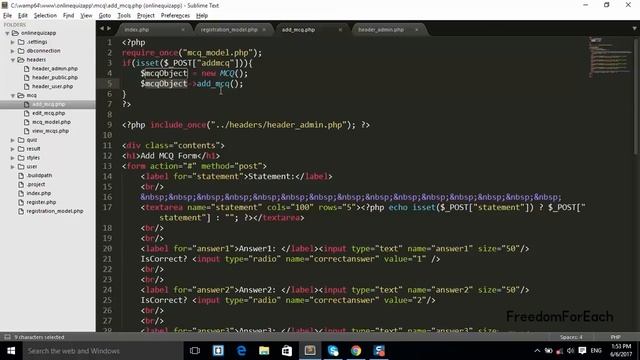Open .project file in the sidebar
Image resolution: width=640 pixels, height=360 pixels.
point(36,184)
